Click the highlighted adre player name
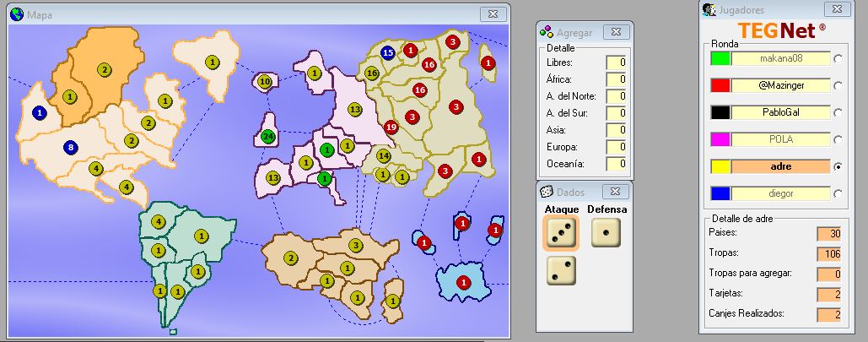This screenshot has width=868, height=342. (x=780, y=166)
